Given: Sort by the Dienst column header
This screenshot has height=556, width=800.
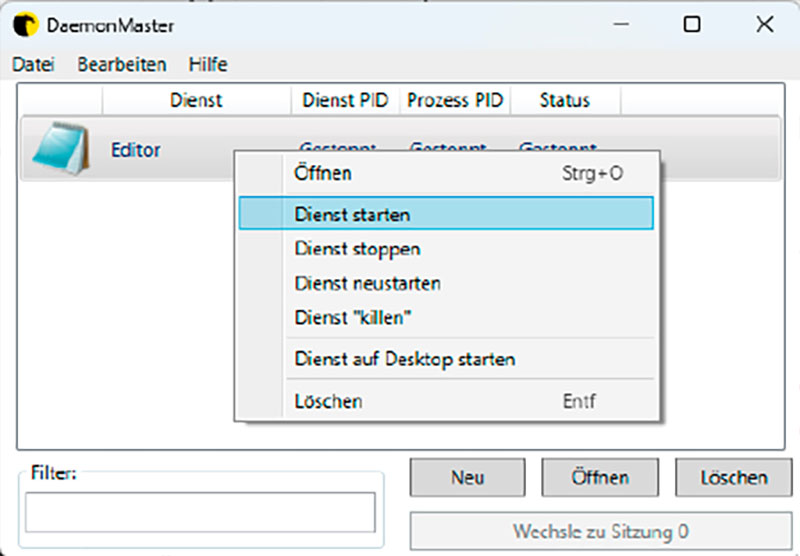Looking at the screenshot, I should tap(196, 100).
